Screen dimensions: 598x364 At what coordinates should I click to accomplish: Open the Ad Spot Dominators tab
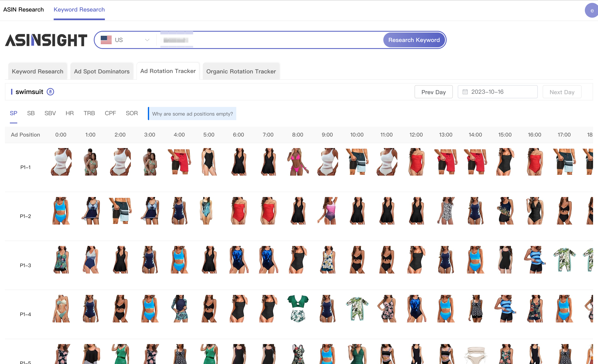coord(102,71)
